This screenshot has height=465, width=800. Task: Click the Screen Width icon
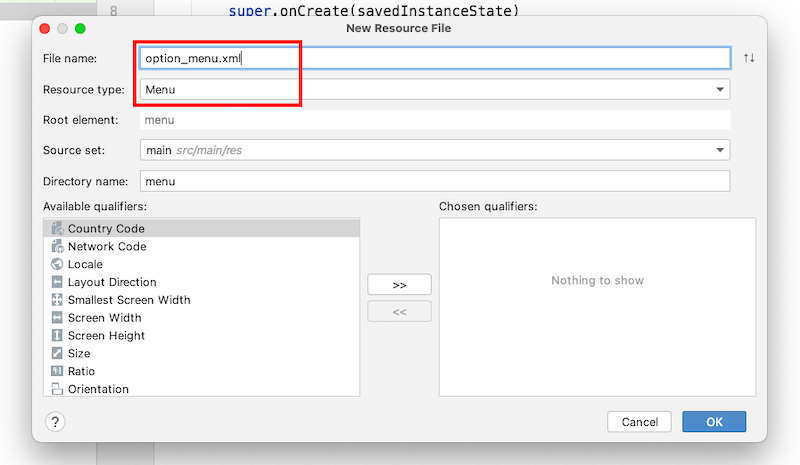click(57, 317)
